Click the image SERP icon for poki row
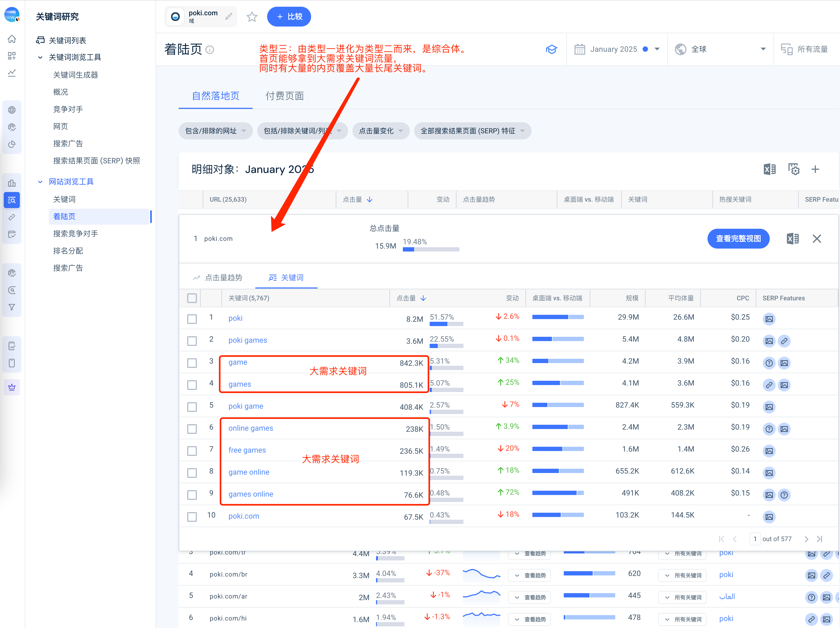 pos(769,319)
